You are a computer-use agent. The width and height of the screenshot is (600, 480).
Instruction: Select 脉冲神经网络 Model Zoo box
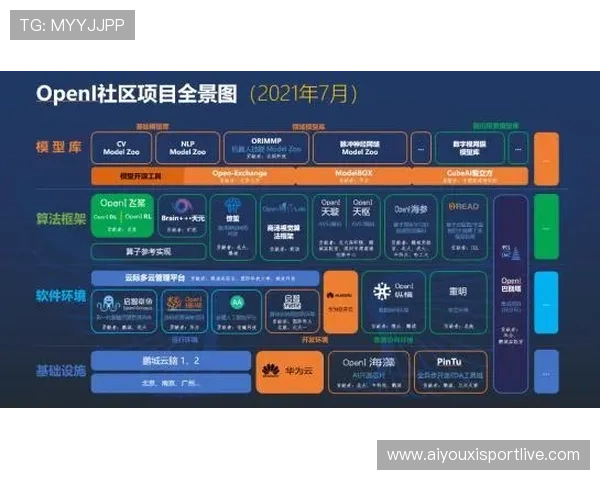pos(360,148)
